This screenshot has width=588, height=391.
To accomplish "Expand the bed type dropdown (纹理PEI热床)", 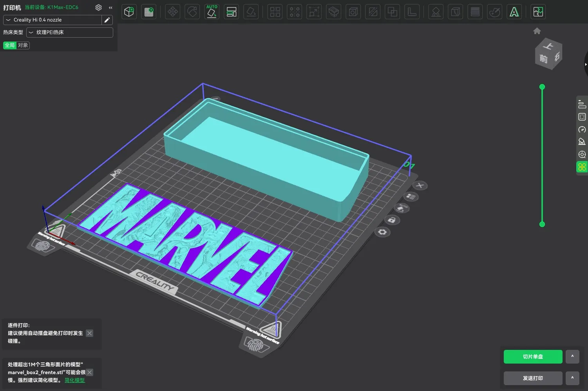I will [70, 33].
